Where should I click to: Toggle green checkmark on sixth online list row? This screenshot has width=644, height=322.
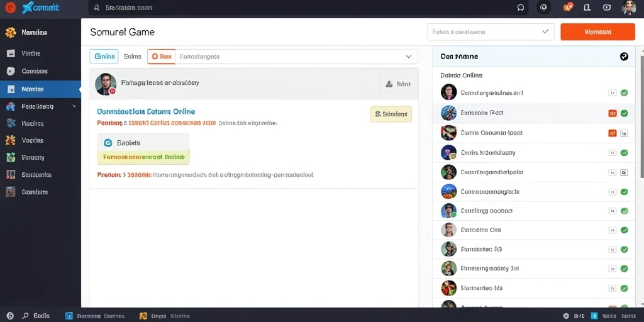point(625,192)
